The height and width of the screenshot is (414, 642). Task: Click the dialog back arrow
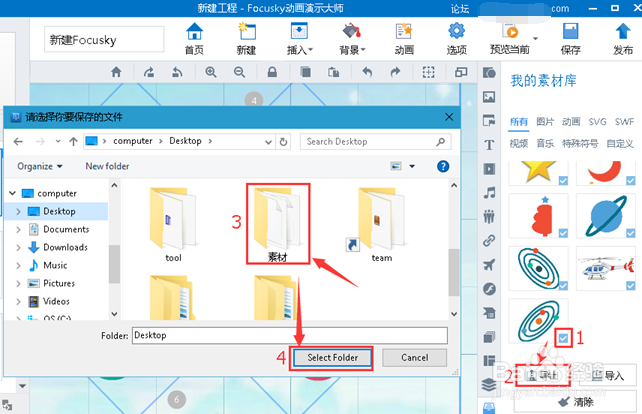[x=18, y=142]
